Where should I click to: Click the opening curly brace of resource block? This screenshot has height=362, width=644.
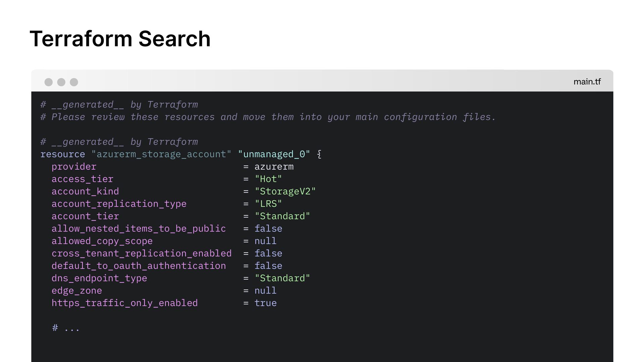point(319,154)
